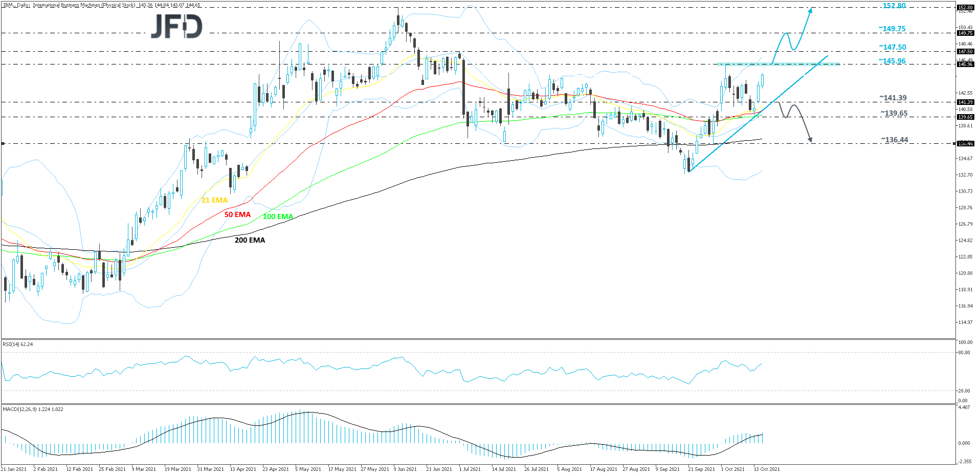Viewport: 980px width, 475px height.
Task: Click the 9 Sep 2021 date label
Action: click(x=667, y=469)
